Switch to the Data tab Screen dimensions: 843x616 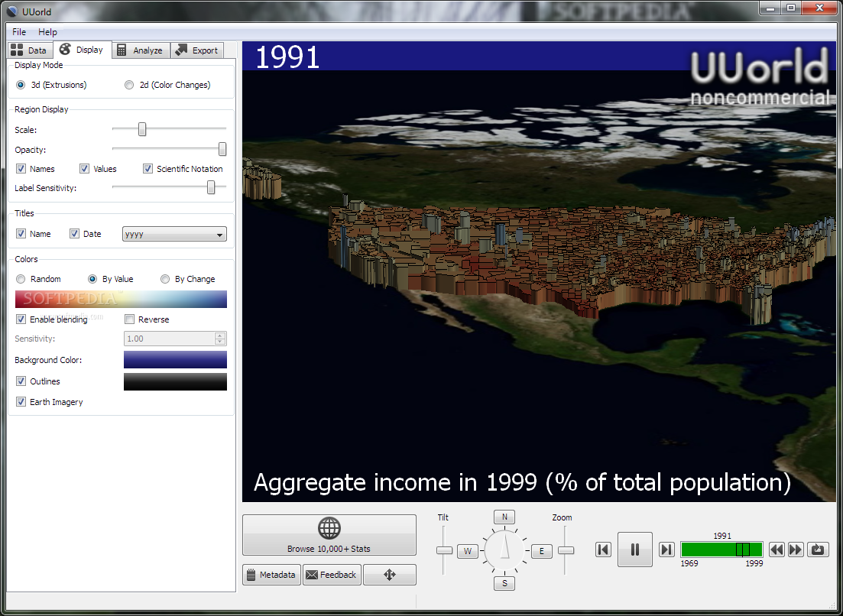(x=30, y=50)
